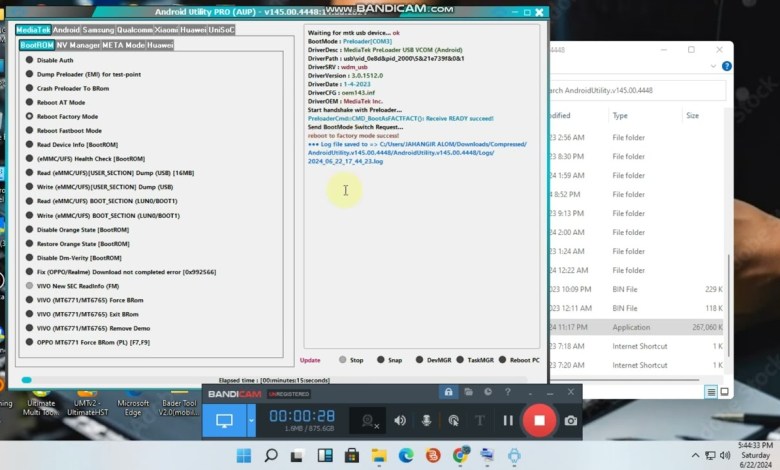The image size is (780, 470).
Task: Click the Bandicam stop recording button
Action: pyautogui.click(x=539, y=421)
